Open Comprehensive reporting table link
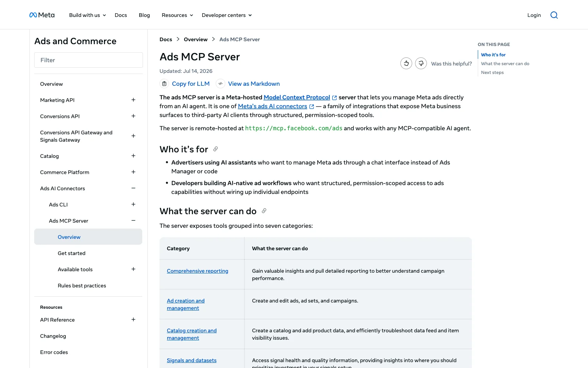Image resolution: width=588 pixels, height=368 pixels. (197, 271)
